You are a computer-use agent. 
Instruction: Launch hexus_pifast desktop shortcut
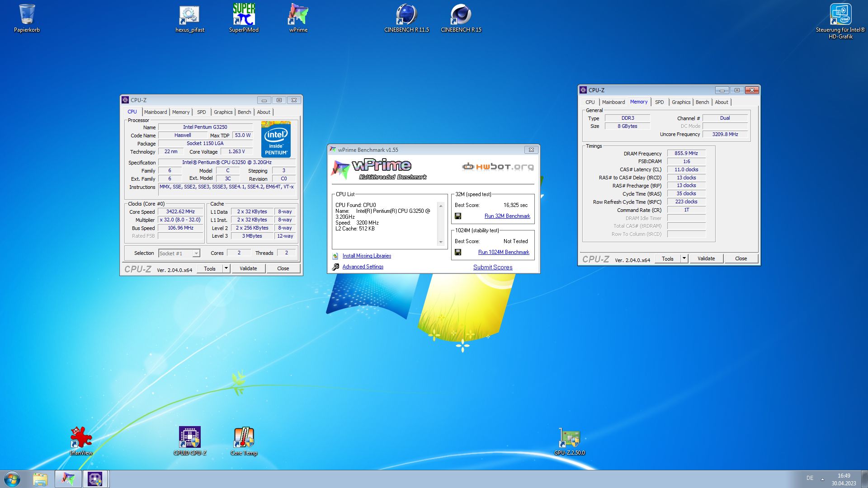tap(190, 18)
